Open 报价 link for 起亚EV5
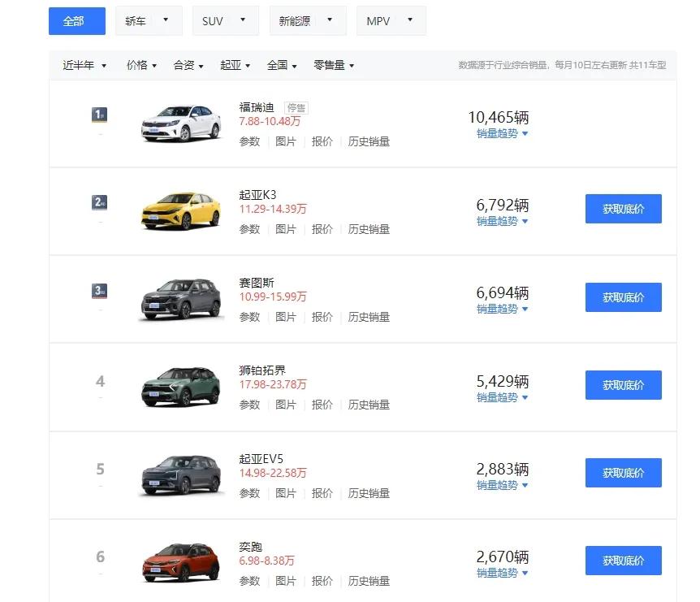 (322, 493)
